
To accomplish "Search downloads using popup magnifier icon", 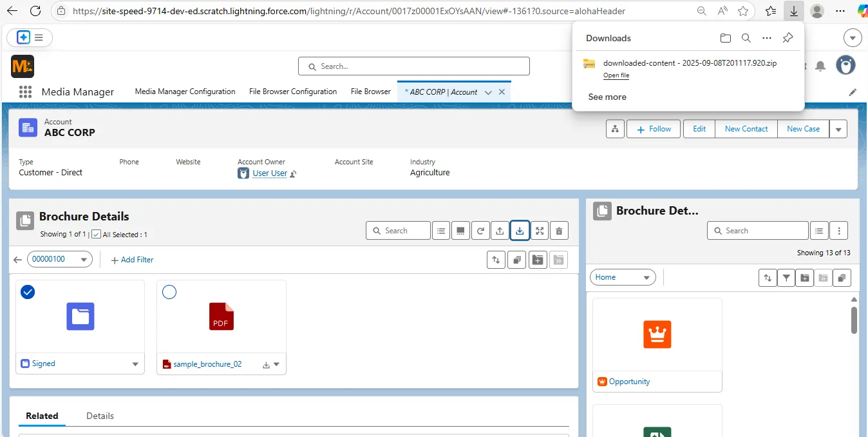I will pyautogui.click(x=746, y=38).
